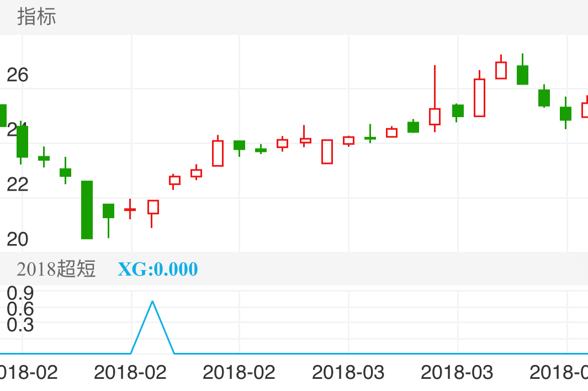Image resolution: width=588 pixels, height=391 pixels.
Task: Click the green candle right after the peak red candle
Action: click(x=522, y=75)
